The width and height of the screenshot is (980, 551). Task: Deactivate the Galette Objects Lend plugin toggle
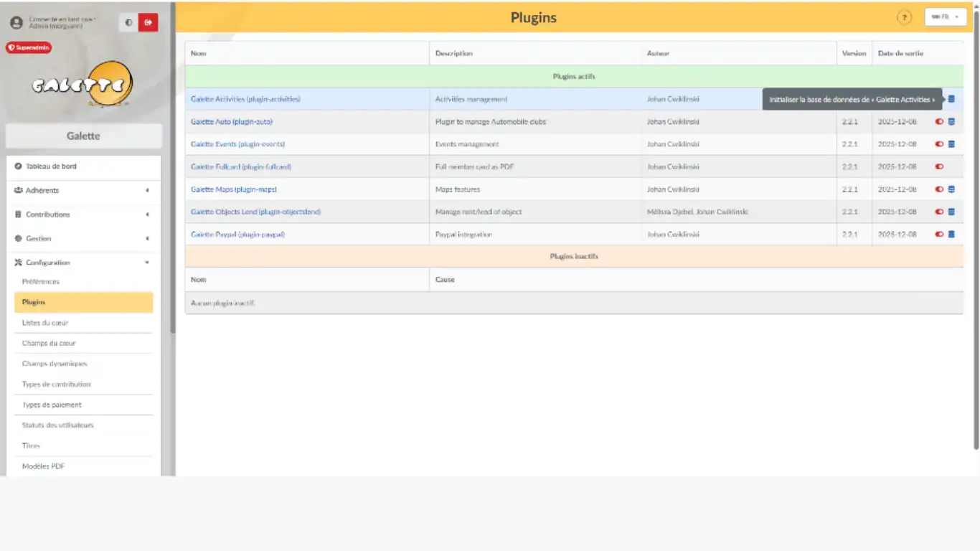point(939,212)
